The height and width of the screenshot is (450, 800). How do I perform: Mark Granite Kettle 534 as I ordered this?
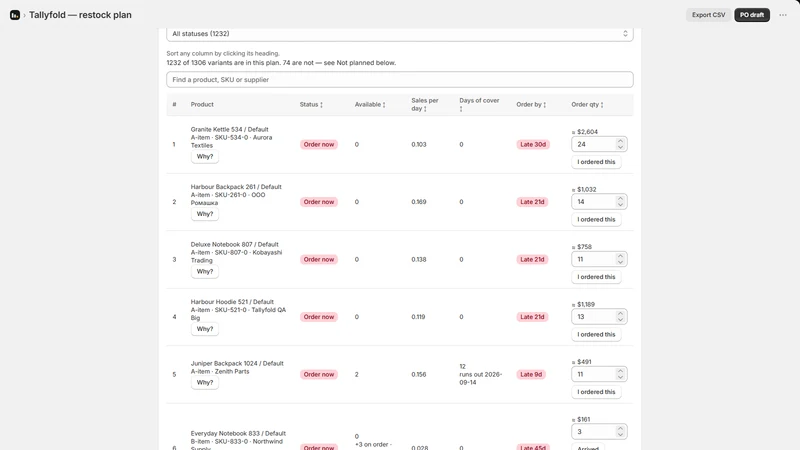596,162
